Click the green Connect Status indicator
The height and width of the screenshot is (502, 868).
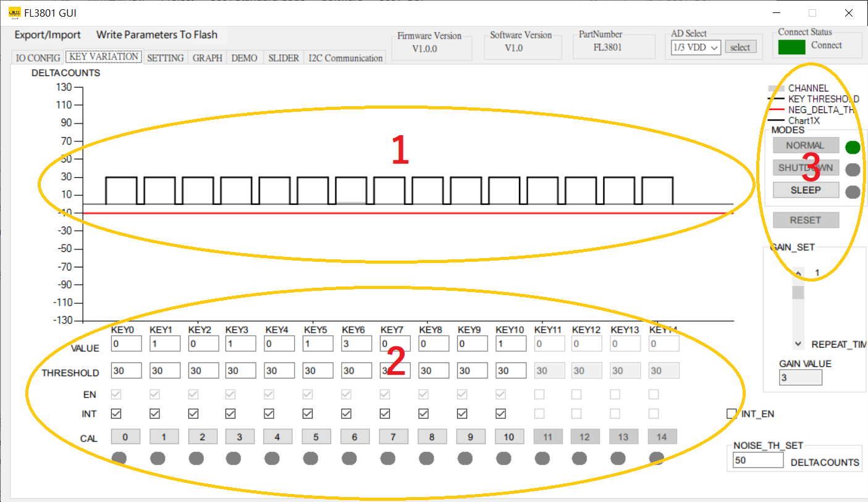point(791,46)
